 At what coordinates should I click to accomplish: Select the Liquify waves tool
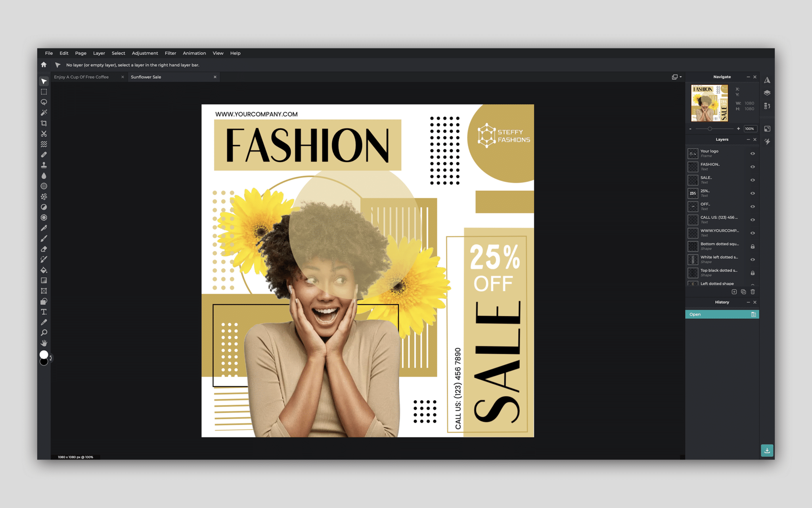[44, 144]
